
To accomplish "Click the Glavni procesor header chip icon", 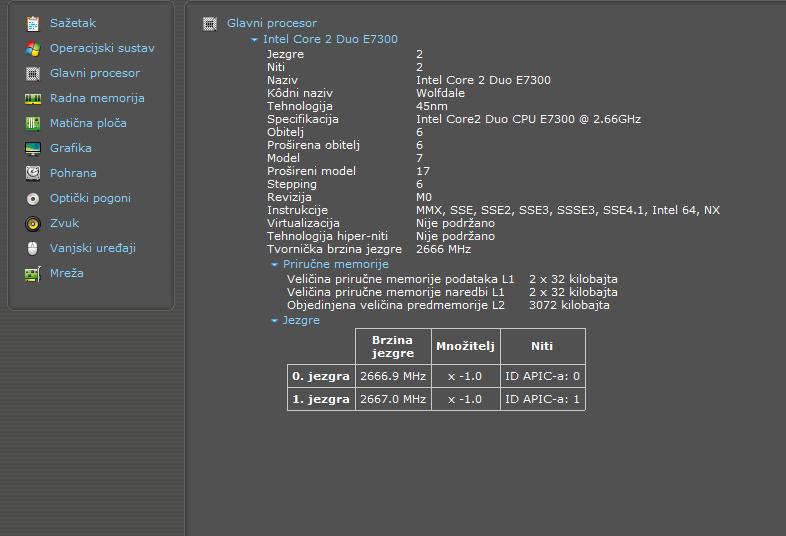I will 210,23.
